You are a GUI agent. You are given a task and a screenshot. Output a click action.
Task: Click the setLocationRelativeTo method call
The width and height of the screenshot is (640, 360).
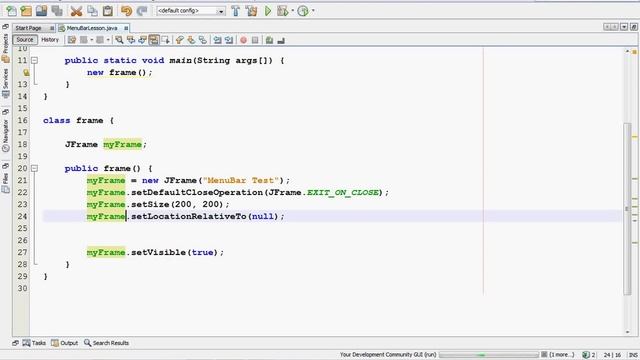[x=189, y=216]
